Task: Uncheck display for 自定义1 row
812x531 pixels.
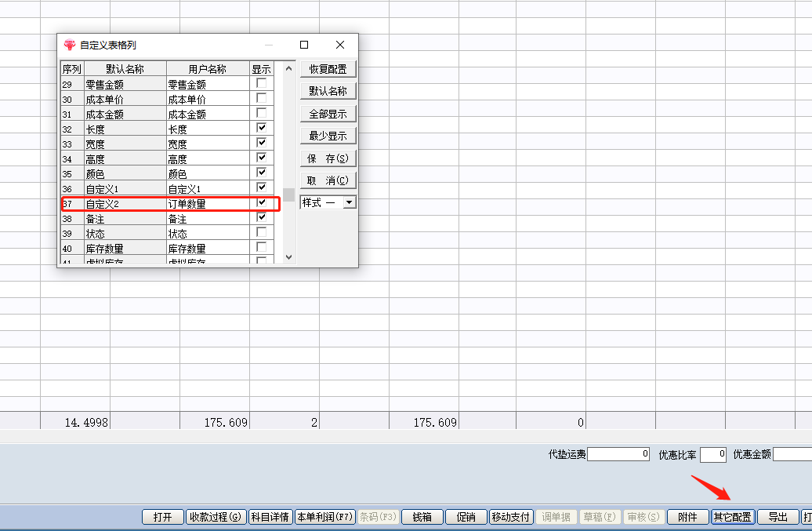Action: [262, 187]
